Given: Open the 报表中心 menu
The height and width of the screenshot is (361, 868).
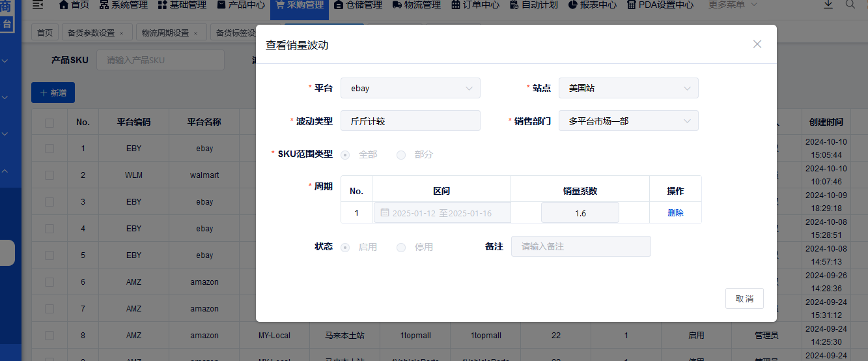Looking at the screenshot, I should pos(593,5).
